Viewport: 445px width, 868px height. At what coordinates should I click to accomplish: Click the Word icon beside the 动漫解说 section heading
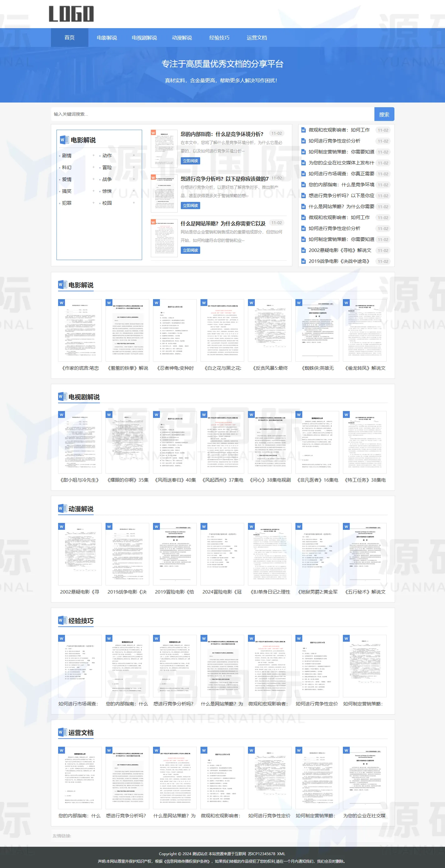(62, 509)
